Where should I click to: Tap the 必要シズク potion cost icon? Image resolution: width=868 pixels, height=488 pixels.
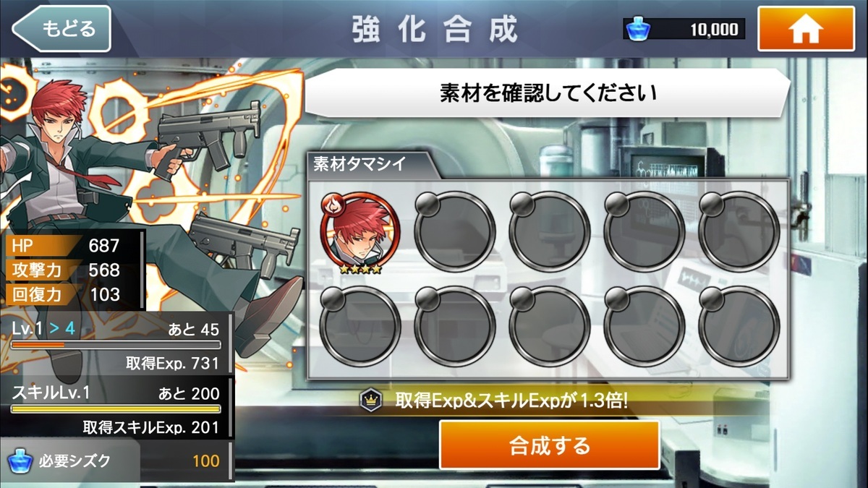20,461
